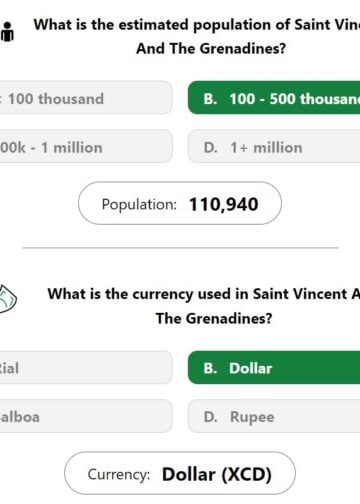The width and height of the screenshot is (360, 504).
Task: Choose the 100 thousand answer option
Action: 86,98
